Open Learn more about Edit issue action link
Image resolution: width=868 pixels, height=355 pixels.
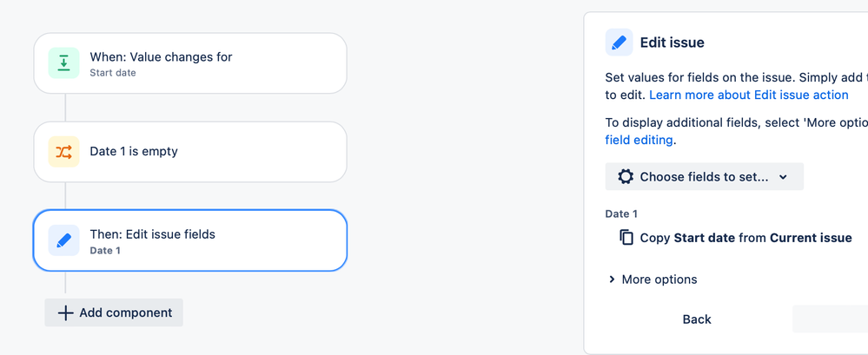pyautogui.click(x=748, y=95)
